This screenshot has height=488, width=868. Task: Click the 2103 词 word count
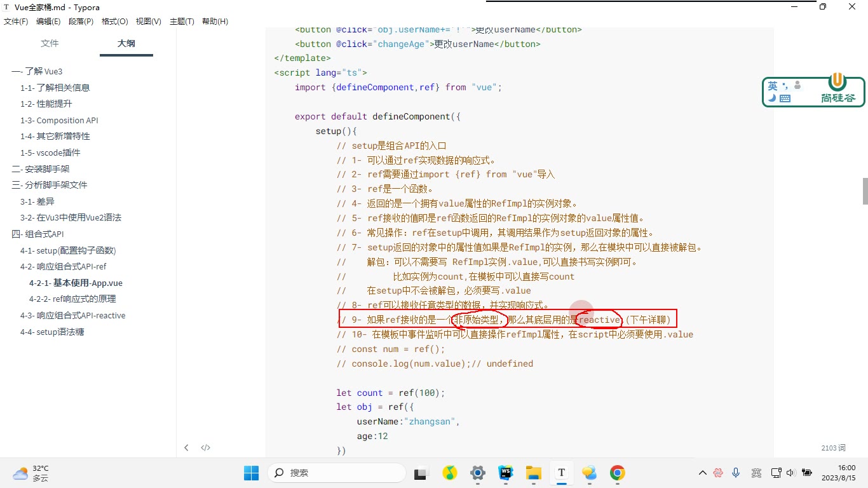833,448
